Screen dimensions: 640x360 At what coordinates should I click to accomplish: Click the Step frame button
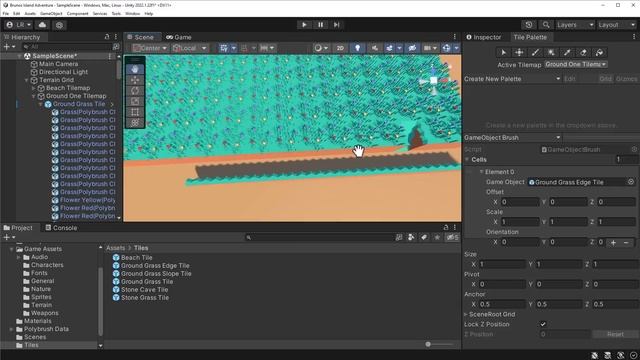click(337, 25)
